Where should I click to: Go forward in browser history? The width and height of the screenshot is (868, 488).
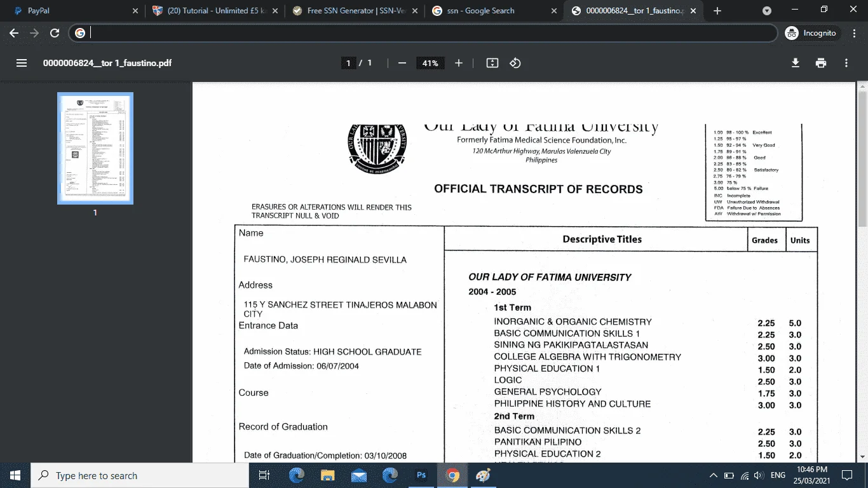point(34,33)
